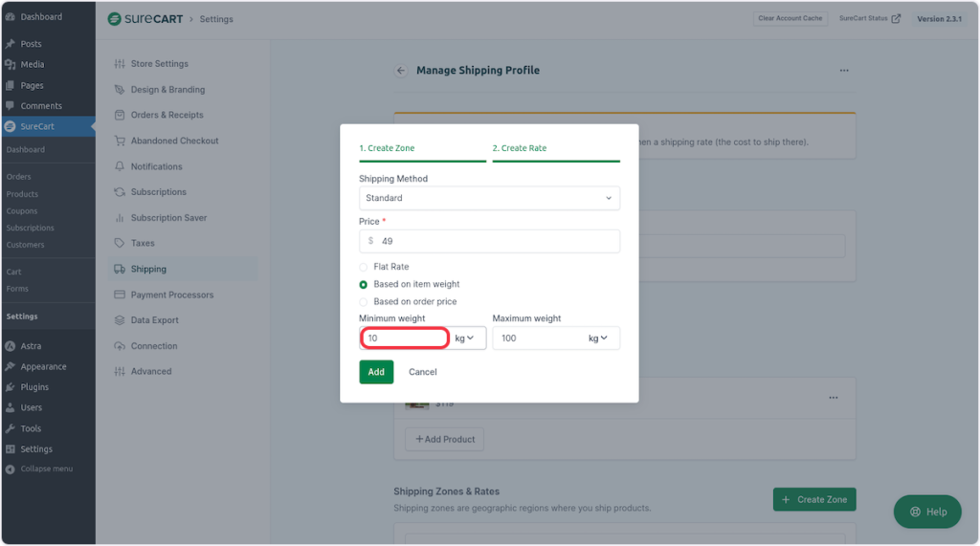
Task: Click the Shipping truck icon in settings sidebar
Action: [x=120, y=270]
